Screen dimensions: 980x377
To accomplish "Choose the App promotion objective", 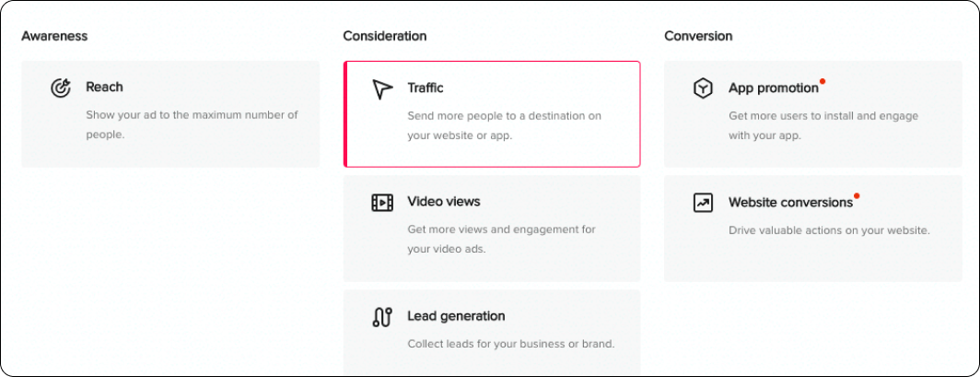I will click(x=813, y=113).
